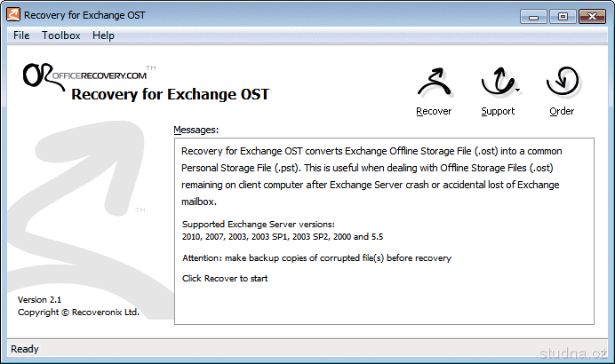Click 'Copyright © Recoveronix Ltd.' text
The height and width of the screenshot is (364, 615).
78,313
